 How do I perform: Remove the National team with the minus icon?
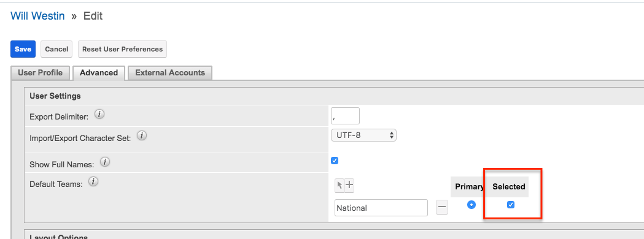[x=442, y=207]
